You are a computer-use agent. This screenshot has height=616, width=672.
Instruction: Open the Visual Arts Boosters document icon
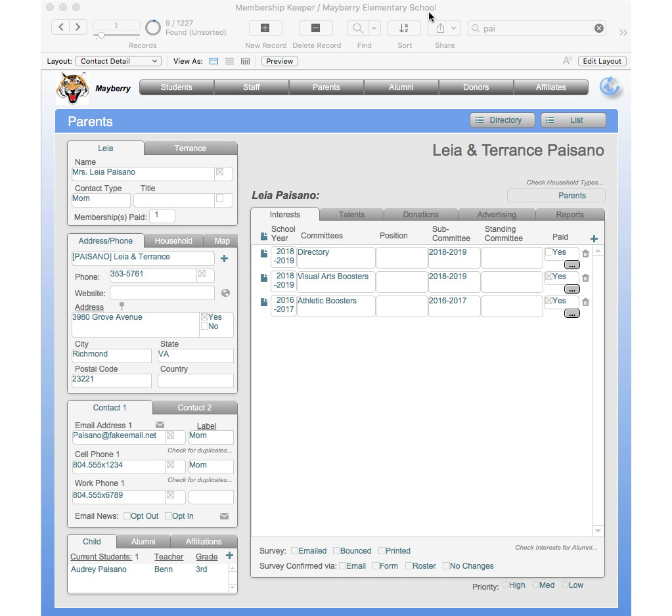point(264,278)
